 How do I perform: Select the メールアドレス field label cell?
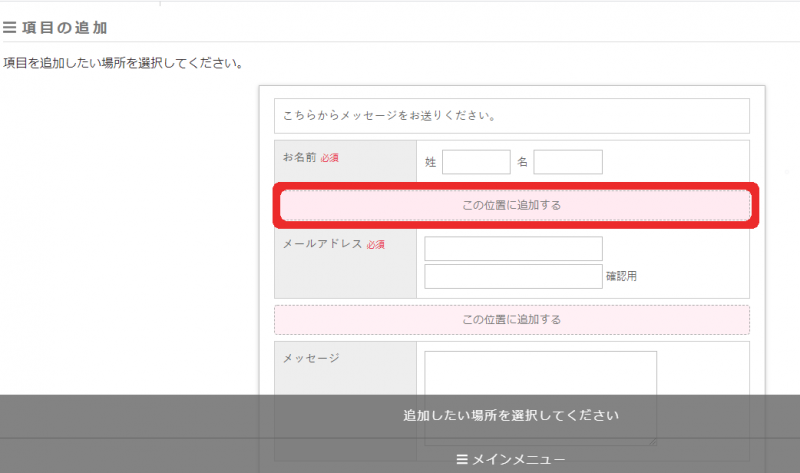pyautogui.click(x=345, y=262)
